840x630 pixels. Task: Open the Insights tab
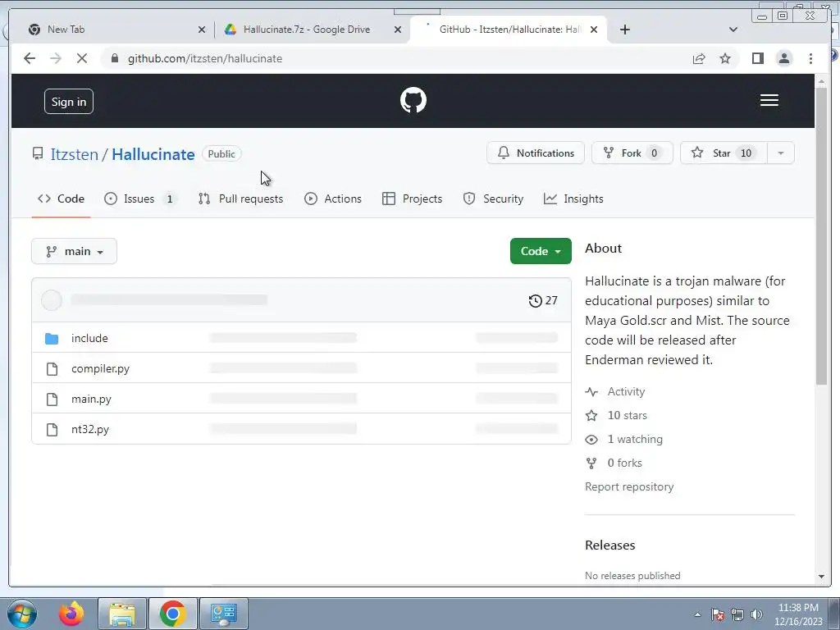[573, 199]
